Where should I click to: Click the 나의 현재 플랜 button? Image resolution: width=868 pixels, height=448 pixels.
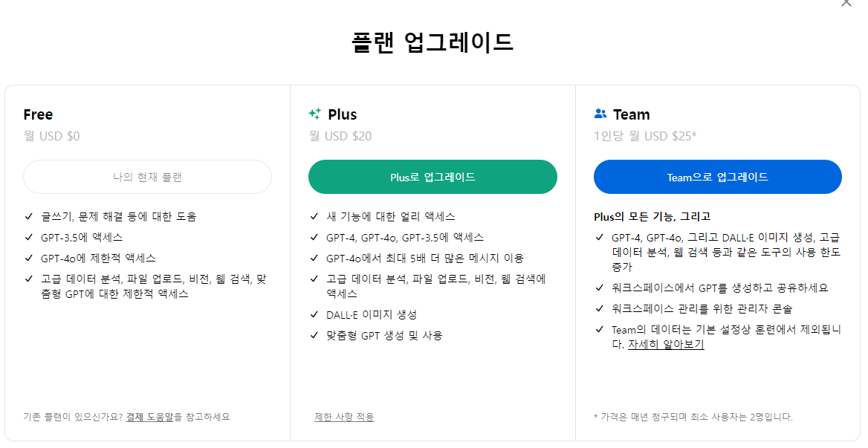click(147, 177)
